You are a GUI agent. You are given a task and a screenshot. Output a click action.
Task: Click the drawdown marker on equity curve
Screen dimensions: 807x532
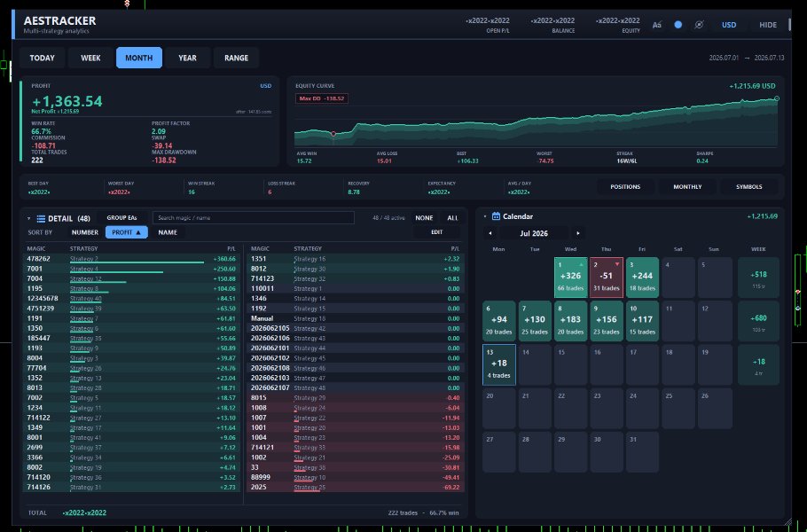coord(333,134)
